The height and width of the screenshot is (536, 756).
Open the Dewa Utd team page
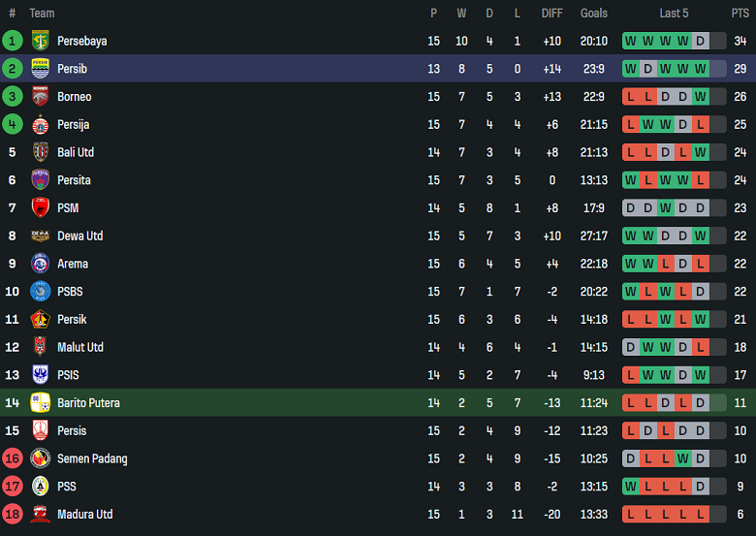(x=79, y=236)
